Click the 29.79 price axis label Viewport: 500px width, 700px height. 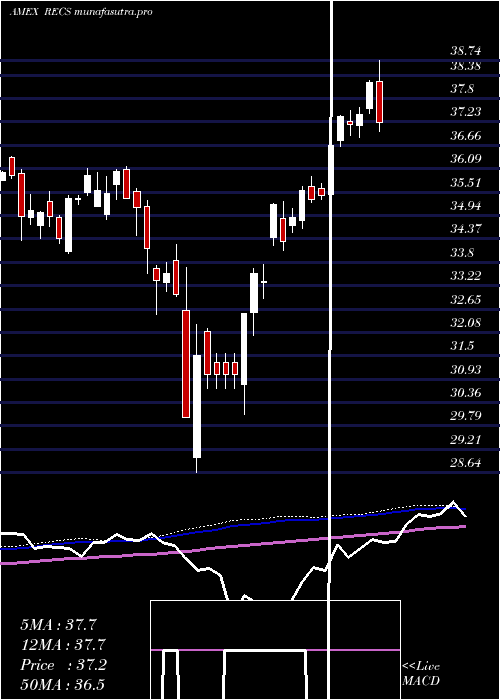tap(466, 416)
